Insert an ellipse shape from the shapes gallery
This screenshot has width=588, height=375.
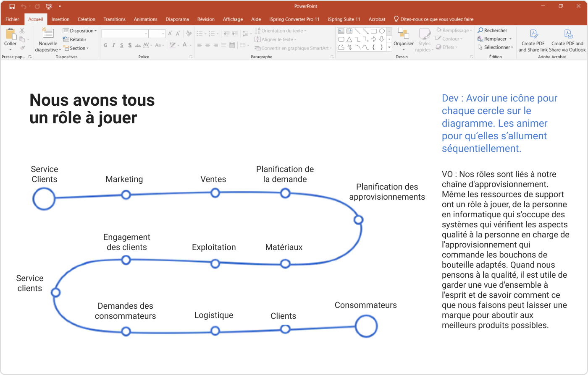(381, 31)
